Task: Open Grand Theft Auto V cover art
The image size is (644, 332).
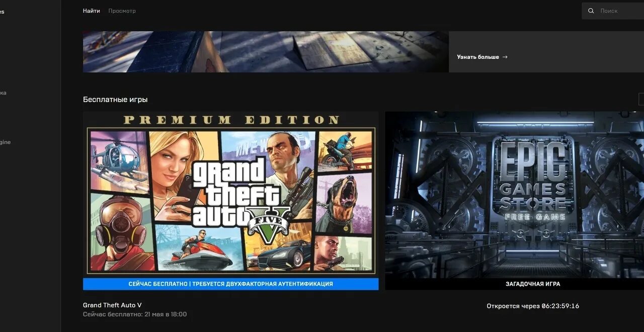Action: 231,195
